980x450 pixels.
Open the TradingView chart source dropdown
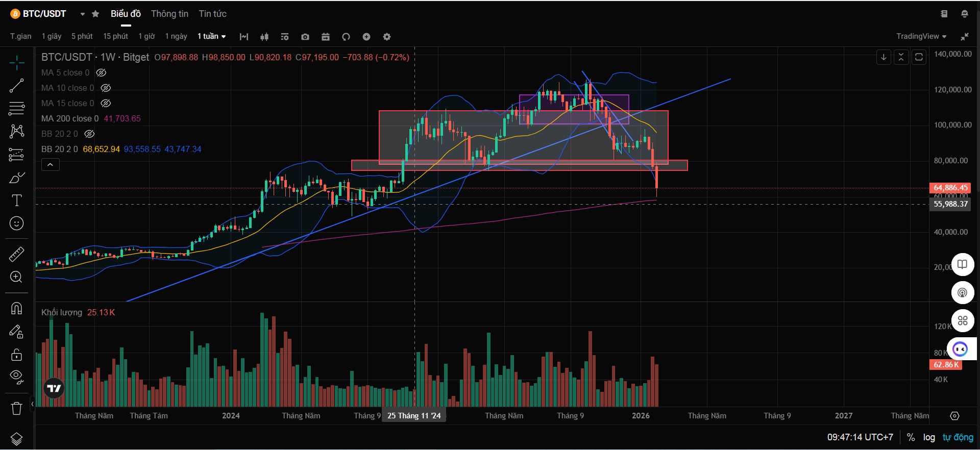coord(921,36)
